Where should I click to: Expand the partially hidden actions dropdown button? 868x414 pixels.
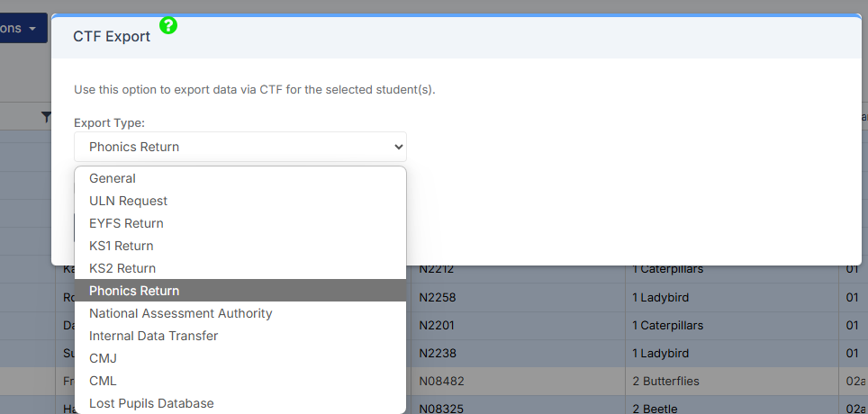tap(23, 28)
